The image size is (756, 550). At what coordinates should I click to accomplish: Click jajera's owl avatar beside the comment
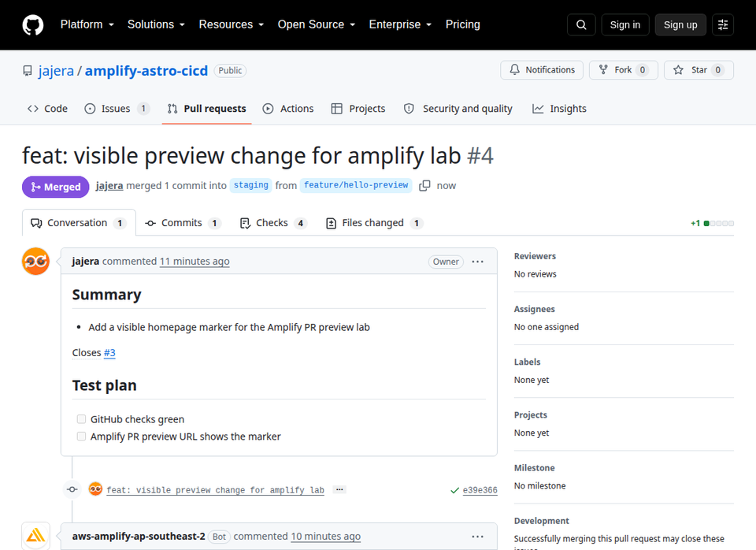pos(35,261)
